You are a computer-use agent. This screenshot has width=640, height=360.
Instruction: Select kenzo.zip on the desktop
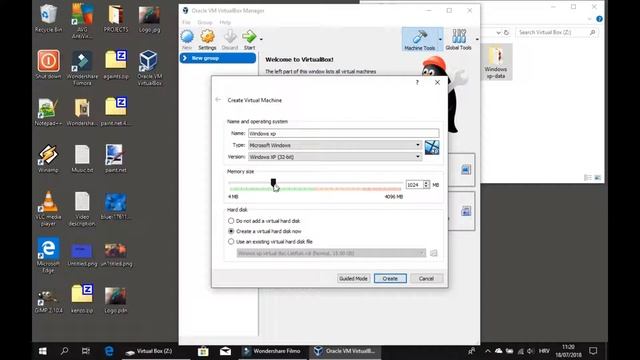(x=82, y=299)
